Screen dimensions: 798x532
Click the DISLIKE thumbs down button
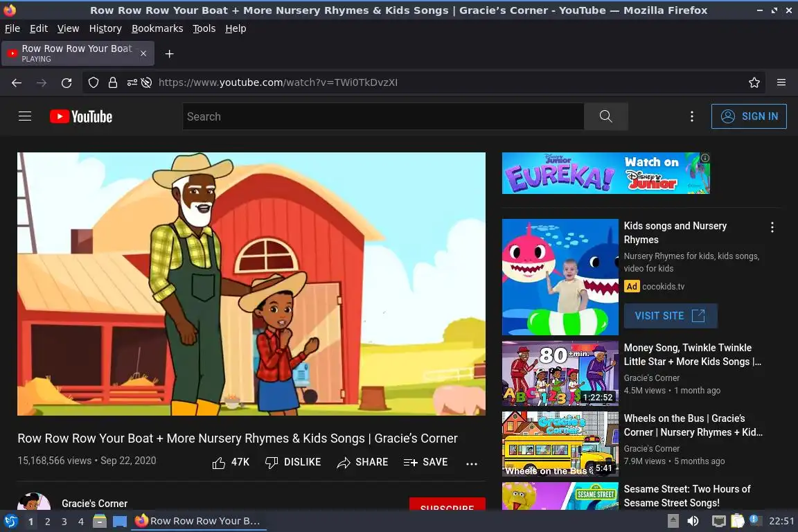(x=293, y=462)
